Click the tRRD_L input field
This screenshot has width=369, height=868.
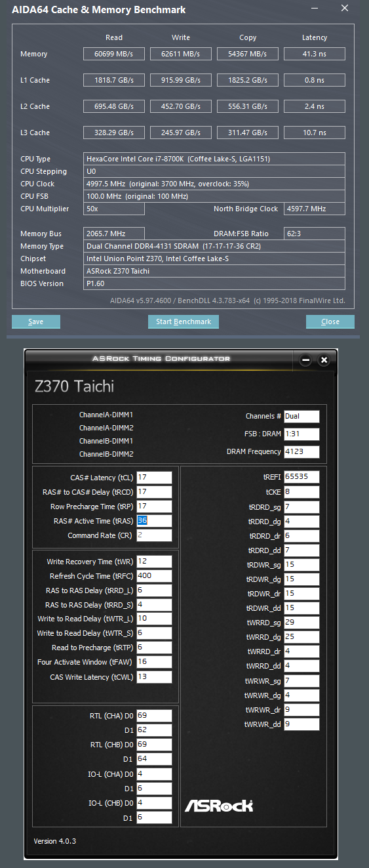[x=154, y=590]
